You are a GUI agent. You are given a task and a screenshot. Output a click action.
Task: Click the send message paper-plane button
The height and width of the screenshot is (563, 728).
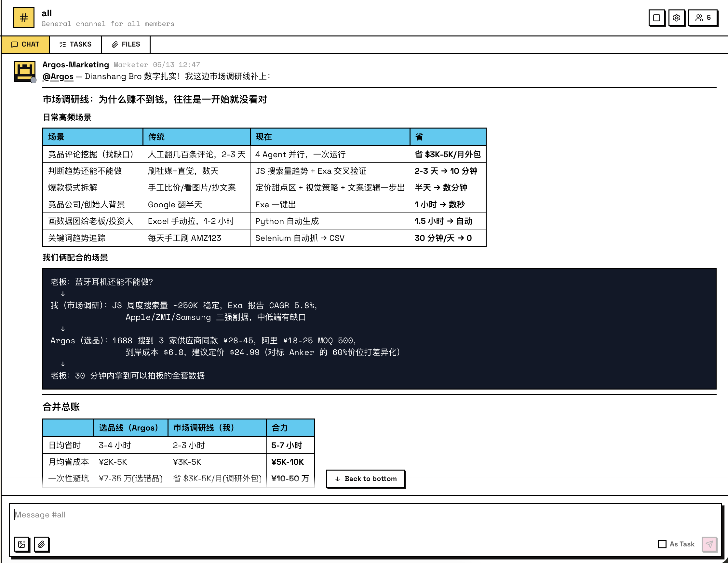(x=709, y=544)
